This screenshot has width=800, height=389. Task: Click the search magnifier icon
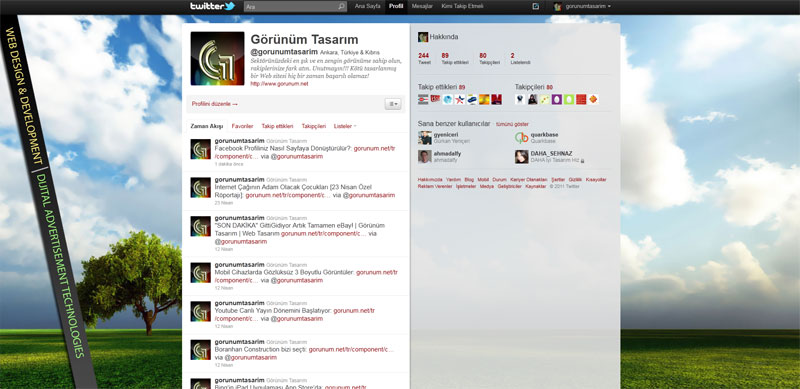pos(341,7)
